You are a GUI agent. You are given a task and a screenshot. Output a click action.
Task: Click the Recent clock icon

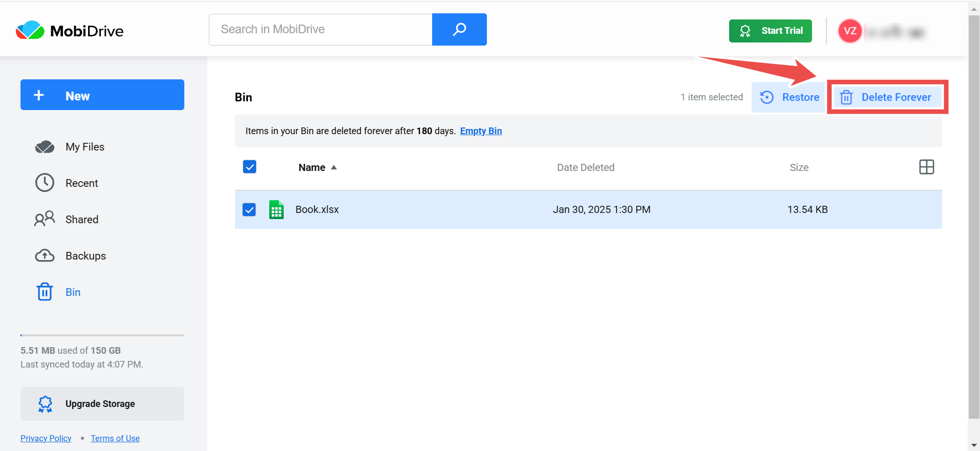[x=45, y=183]
